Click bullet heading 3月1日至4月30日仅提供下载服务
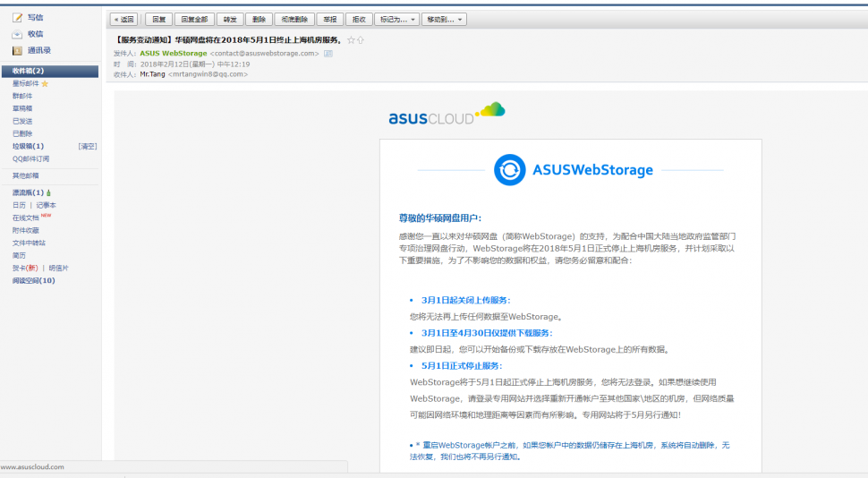Screen dimensions: 868x478 coord(487,333)
